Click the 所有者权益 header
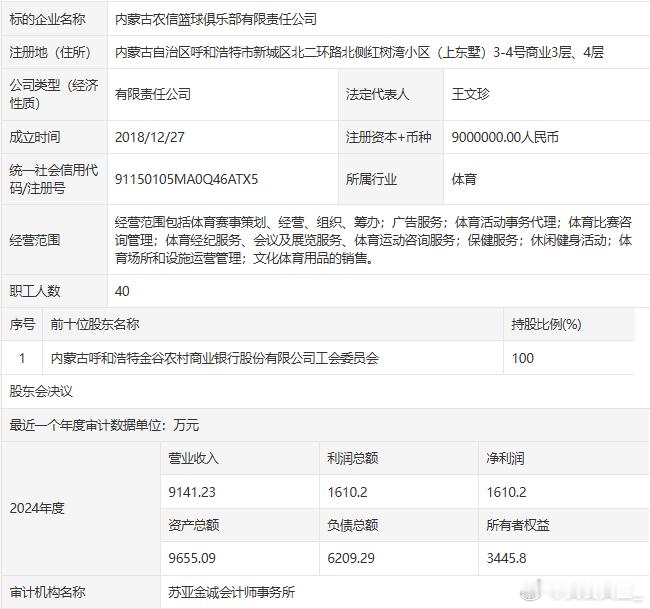 coord(518,525)
